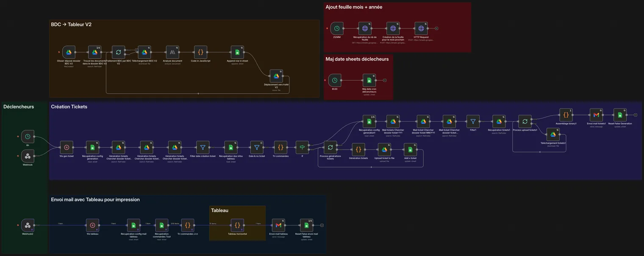Click plus connector after HTTP Request node
The width and height of the screenshot is (644, 256).
436,28
